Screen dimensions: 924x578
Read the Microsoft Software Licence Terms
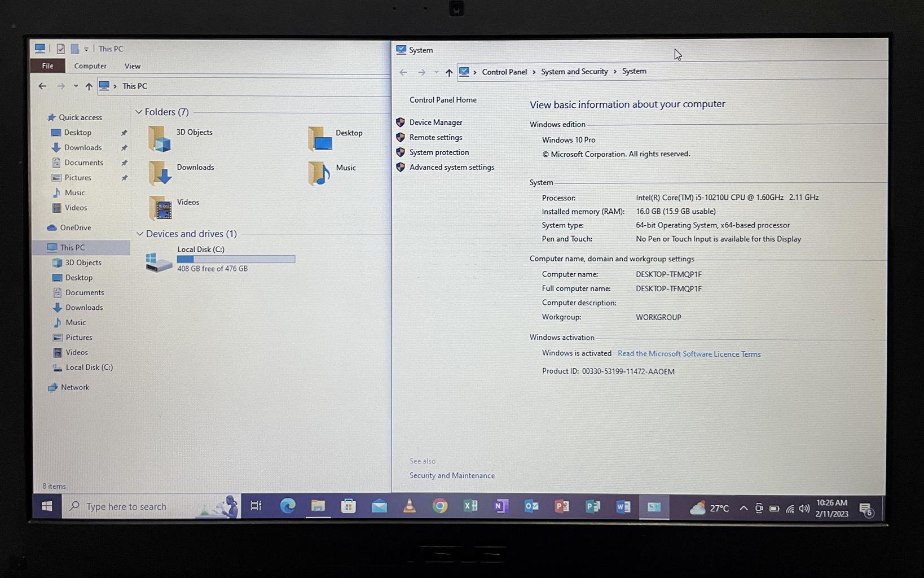click(x=689, y=354)
